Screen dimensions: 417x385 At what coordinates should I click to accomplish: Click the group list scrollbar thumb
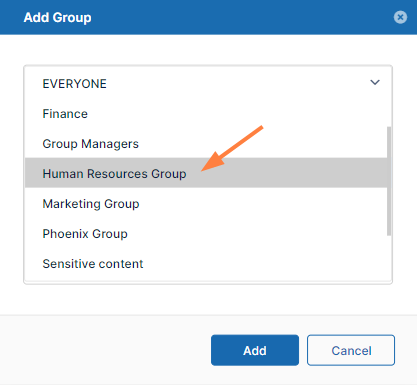point(389,181)
